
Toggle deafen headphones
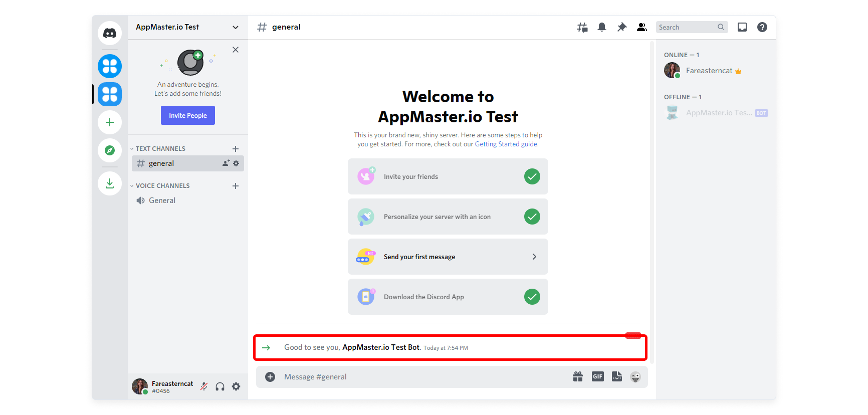[x=220, y=386]
